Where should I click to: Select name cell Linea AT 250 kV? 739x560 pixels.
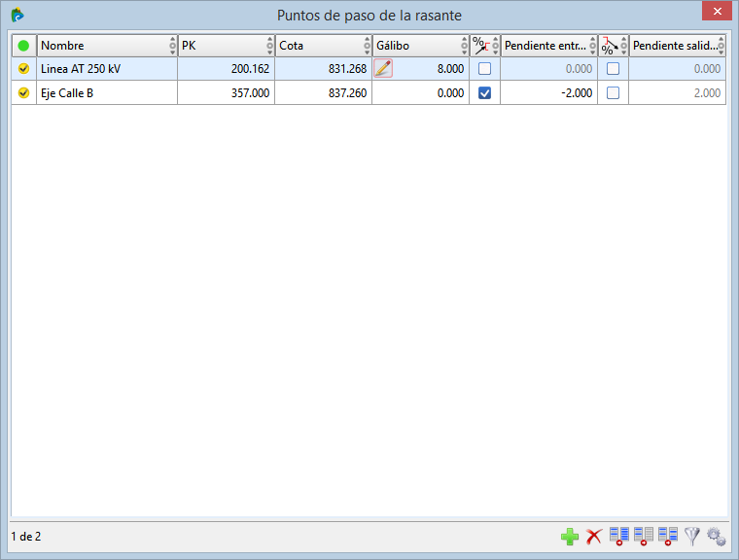(x=107, y=69)
